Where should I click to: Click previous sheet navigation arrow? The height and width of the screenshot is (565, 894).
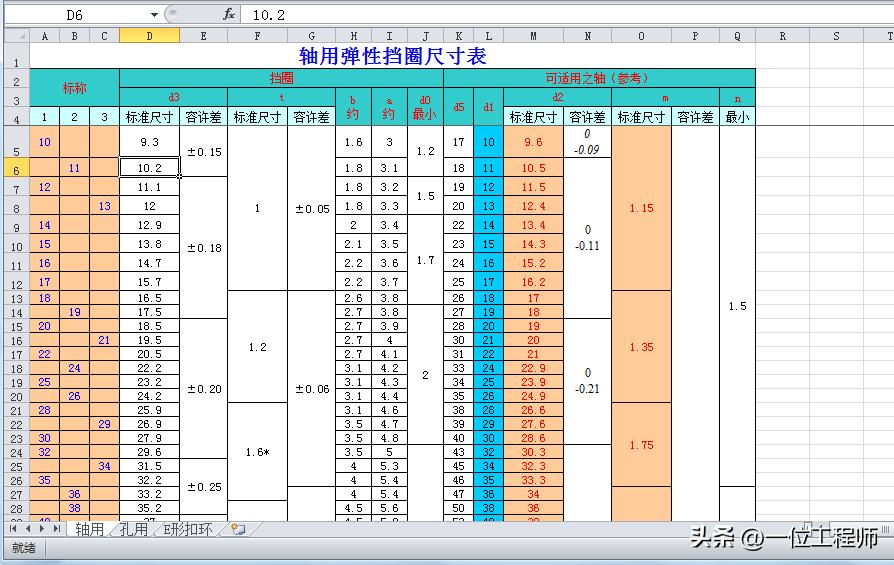[x=27, y=529]
